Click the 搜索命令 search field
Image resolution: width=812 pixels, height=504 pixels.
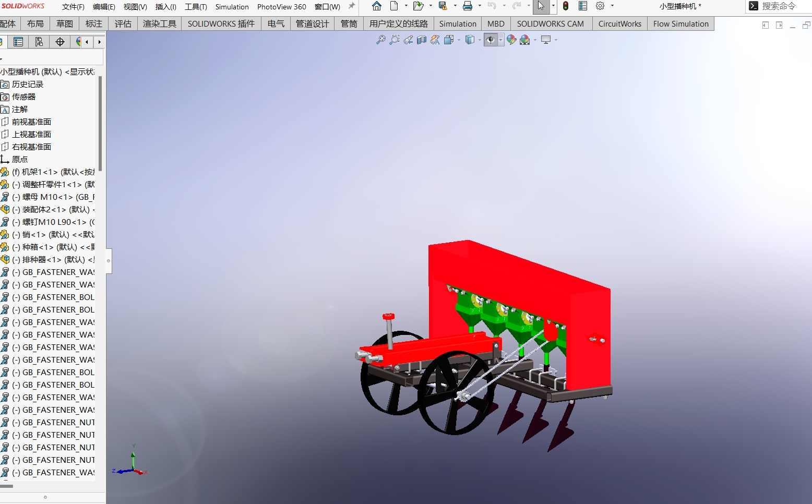(778, 7)
